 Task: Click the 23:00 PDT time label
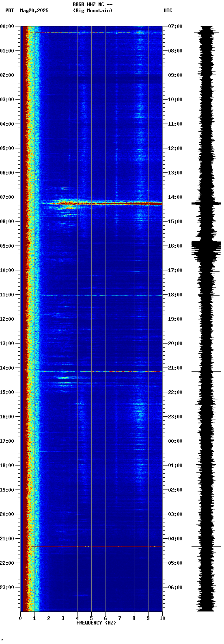click(x=7, y=587)
